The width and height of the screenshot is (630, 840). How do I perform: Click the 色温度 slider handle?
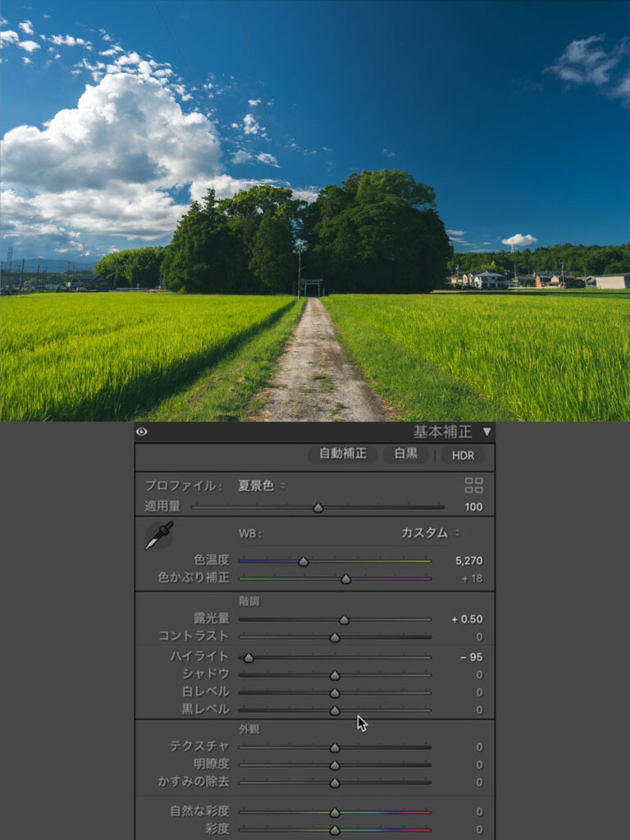coord(304,562)
